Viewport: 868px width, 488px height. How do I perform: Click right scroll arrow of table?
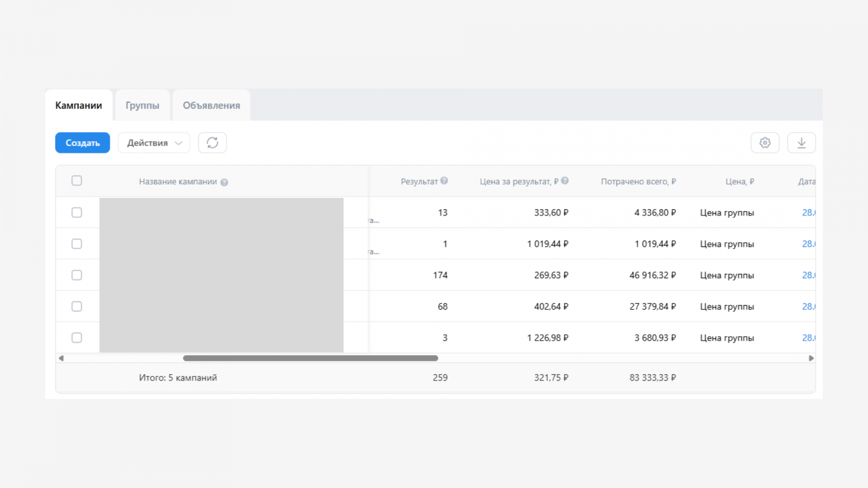[x=811, y=358]
